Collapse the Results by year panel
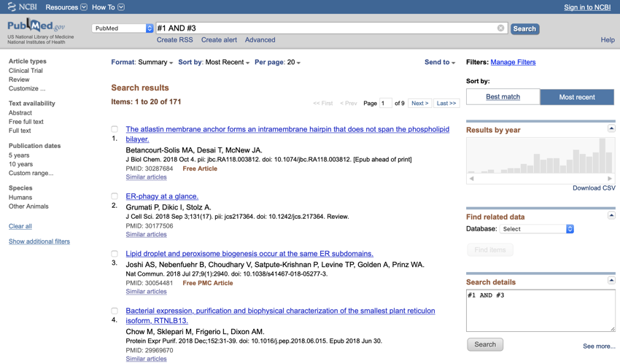620x364 pixels. point(611,128)
